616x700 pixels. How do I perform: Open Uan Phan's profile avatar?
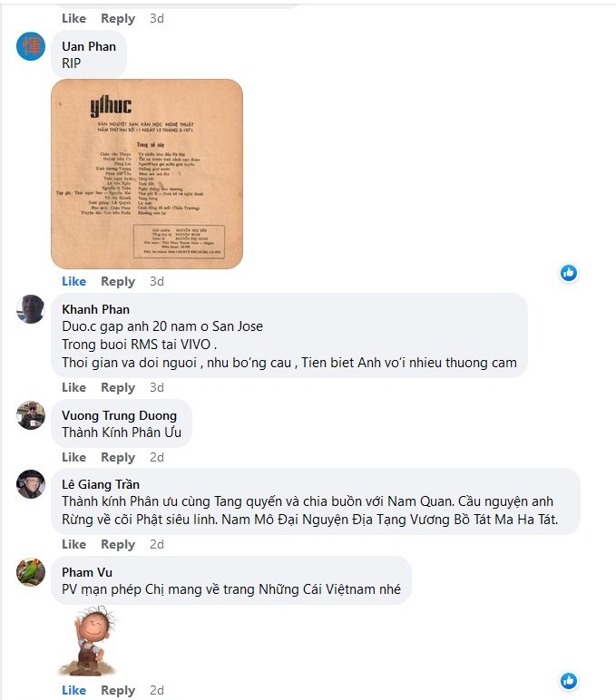[x=31, y=46]
